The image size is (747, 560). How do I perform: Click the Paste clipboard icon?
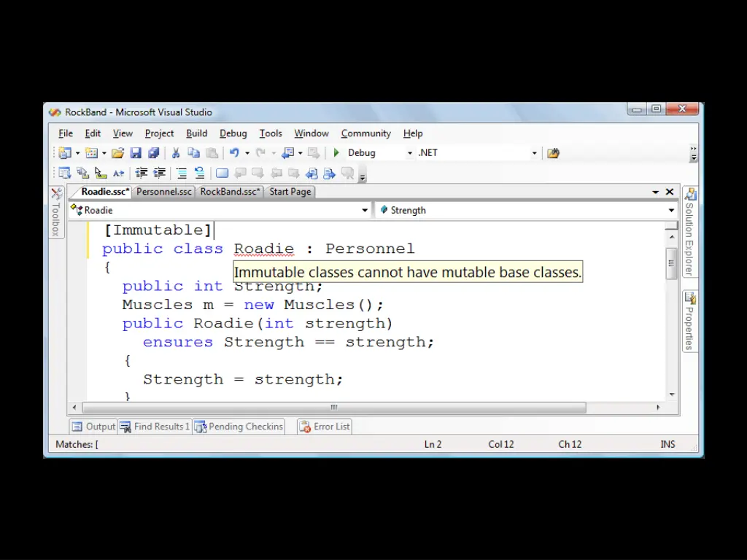tap(212, 153)
